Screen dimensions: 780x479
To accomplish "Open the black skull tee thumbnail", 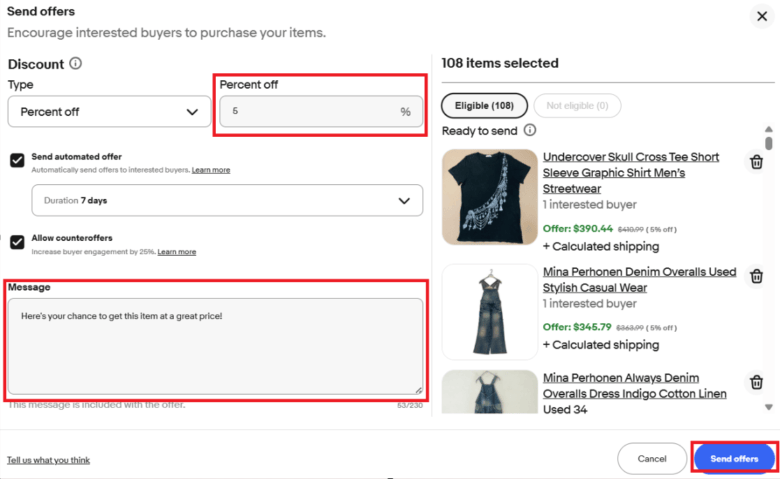I will tap(489, 198).
